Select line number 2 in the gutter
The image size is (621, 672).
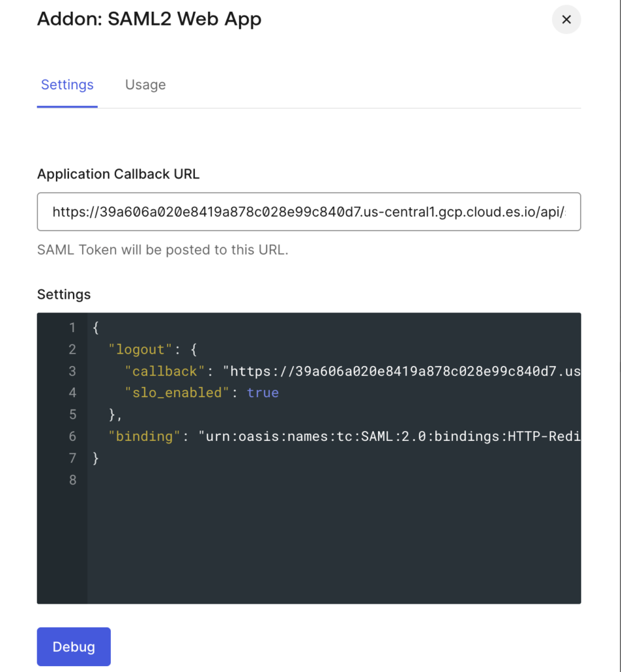point(72,349)
